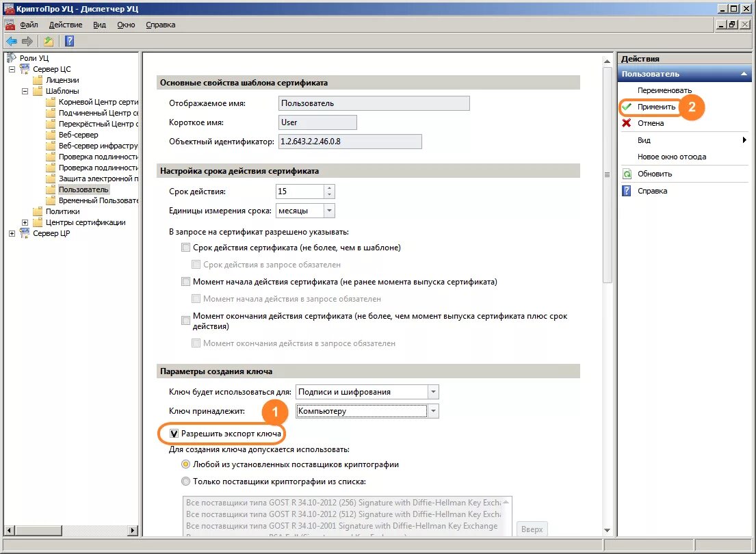Click the Справка icon in Actions pane
The image size is (756, 554).
coord(627,191)
